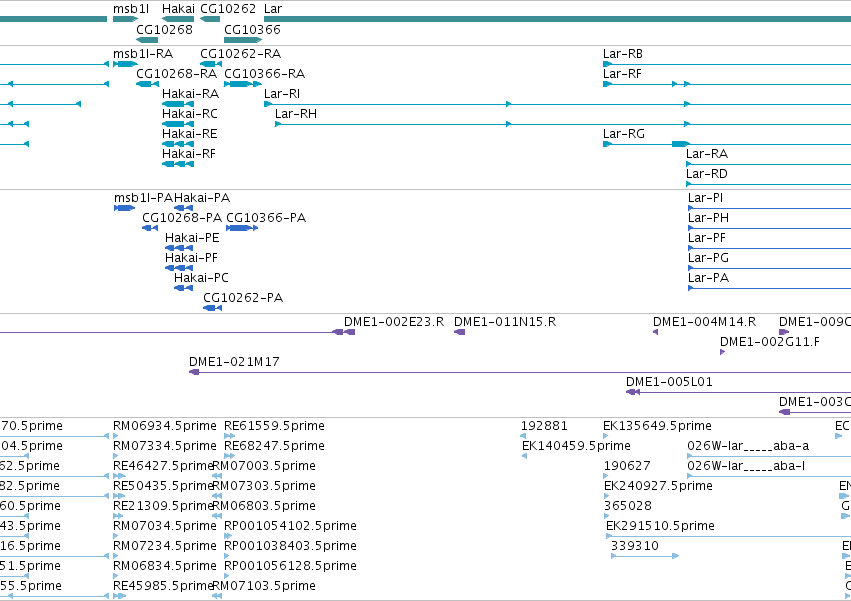Click transcript CG10366-RA

[x=264, y=74]
